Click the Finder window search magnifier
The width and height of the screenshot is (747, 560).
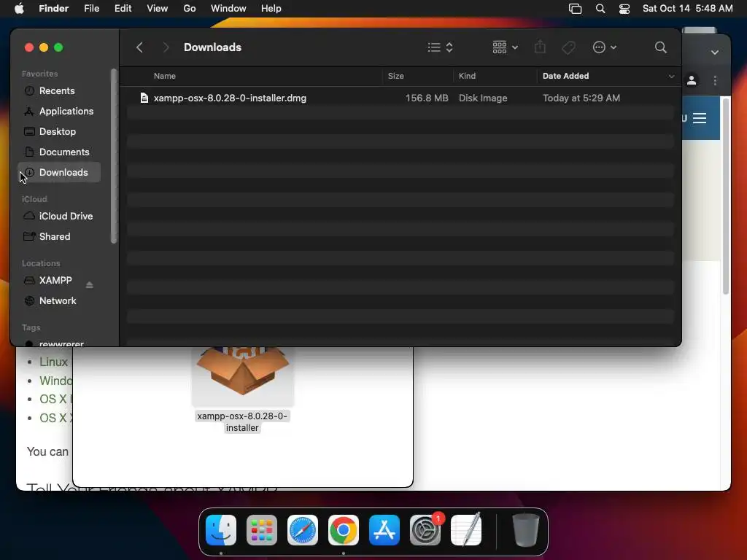pos(660,47)
